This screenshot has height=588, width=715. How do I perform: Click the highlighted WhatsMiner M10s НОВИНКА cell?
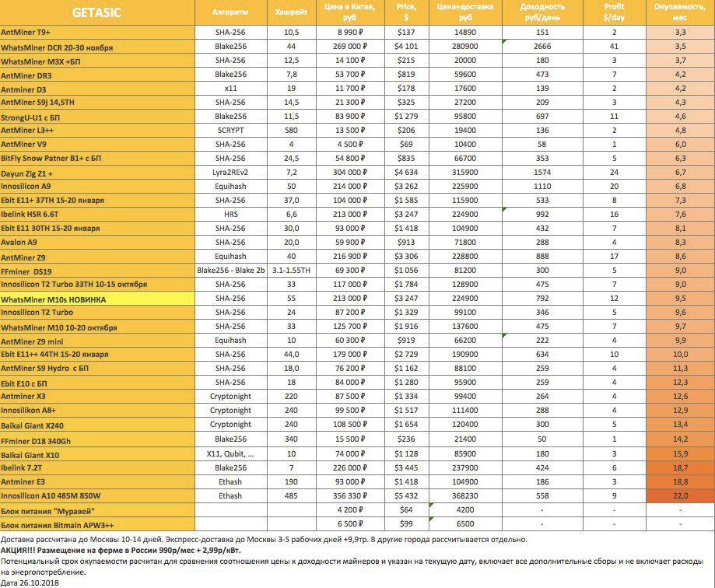pos(97,299)
